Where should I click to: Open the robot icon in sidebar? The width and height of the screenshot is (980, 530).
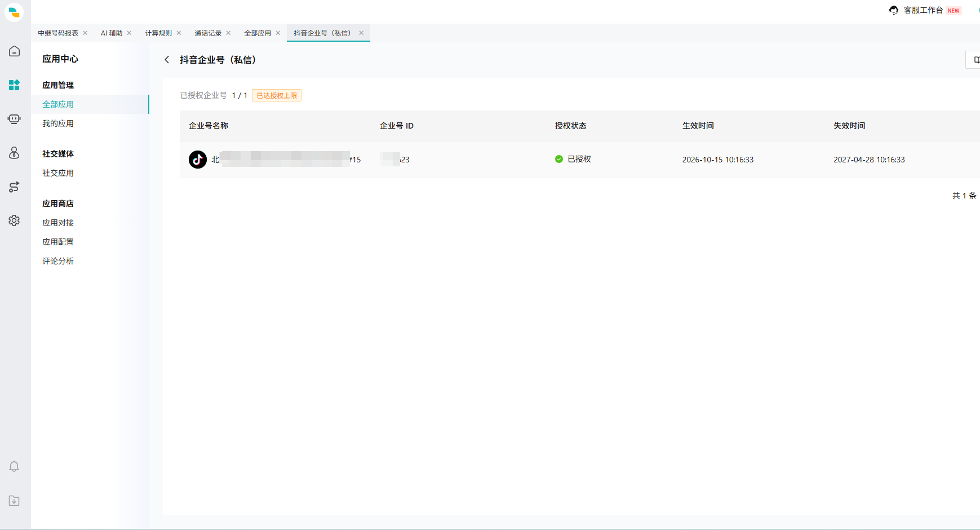(15, 119)
